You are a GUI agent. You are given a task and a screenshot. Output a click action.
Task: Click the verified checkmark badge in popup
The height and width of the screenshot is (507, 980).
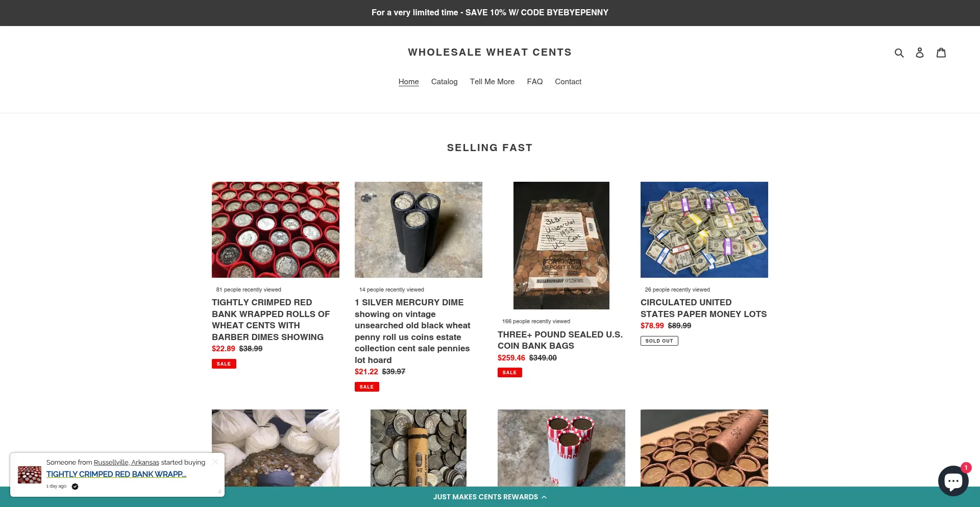pos(75,487)
